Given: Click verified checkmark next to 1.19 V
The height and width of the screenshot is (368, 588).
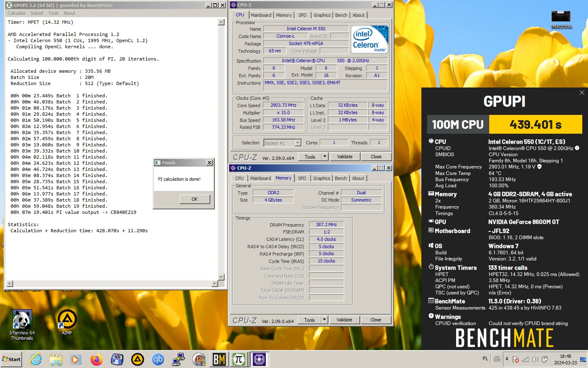Looking at the screenshot, I should pos(539,166).
